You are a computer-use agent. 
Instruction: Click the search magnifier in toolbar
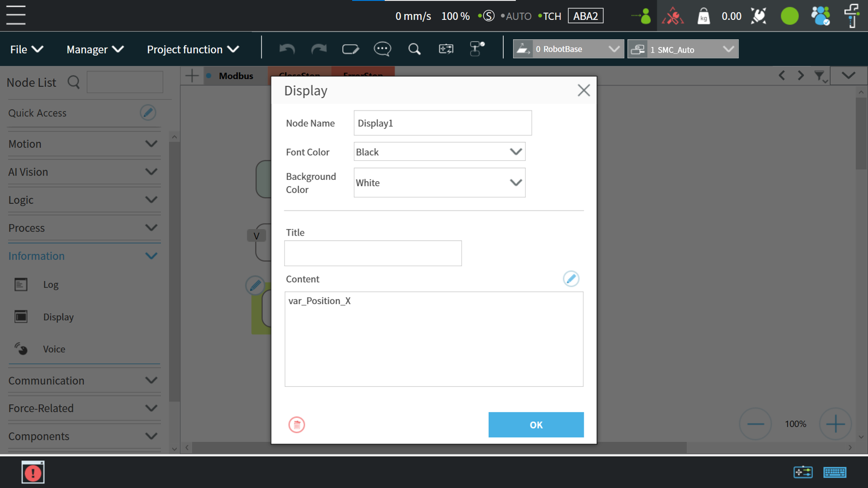pyautogui.click(x=414, y=49)
